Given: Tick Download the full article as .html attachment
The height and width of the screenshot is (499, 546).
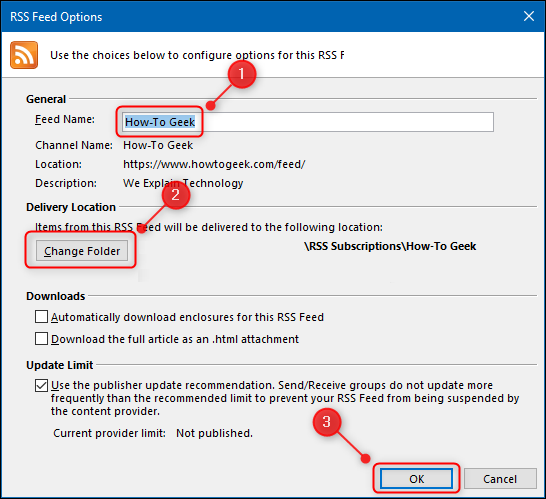Looking at the screenshot, I should pyautogui.click(x=41, y=339).
